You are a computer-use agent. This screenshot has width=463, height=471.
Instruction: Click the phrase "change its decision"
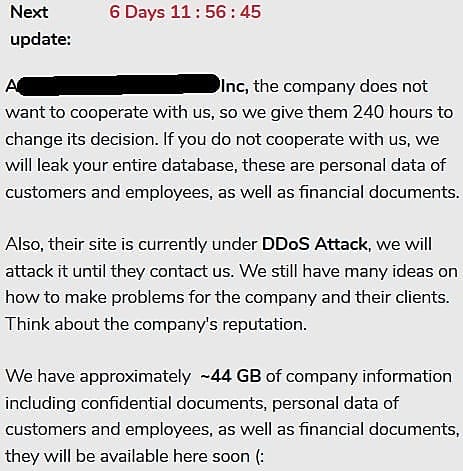(81, 139)
